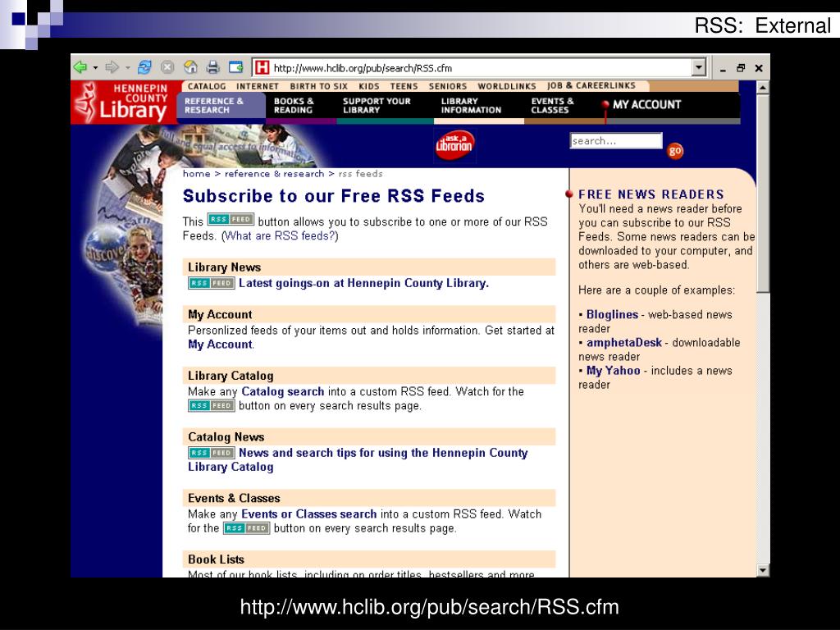Screen dimensions: 840x630
Task: Click RSS Feed badge under Library News
Action: (x=212, y=283)
